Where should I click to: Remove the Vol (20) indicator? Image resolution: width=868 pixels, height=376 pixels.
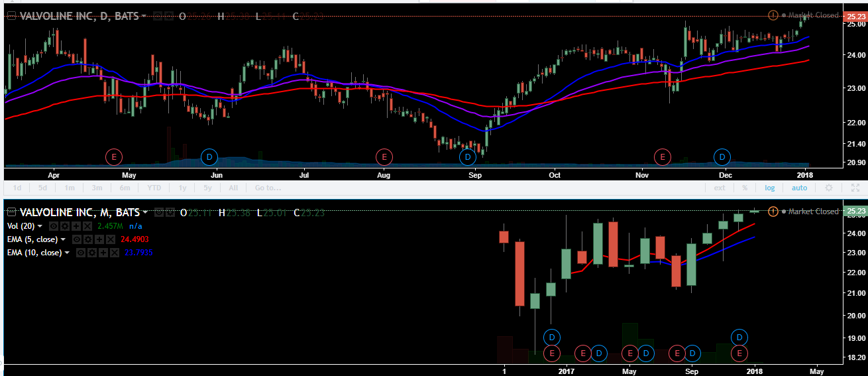[87, 226]
